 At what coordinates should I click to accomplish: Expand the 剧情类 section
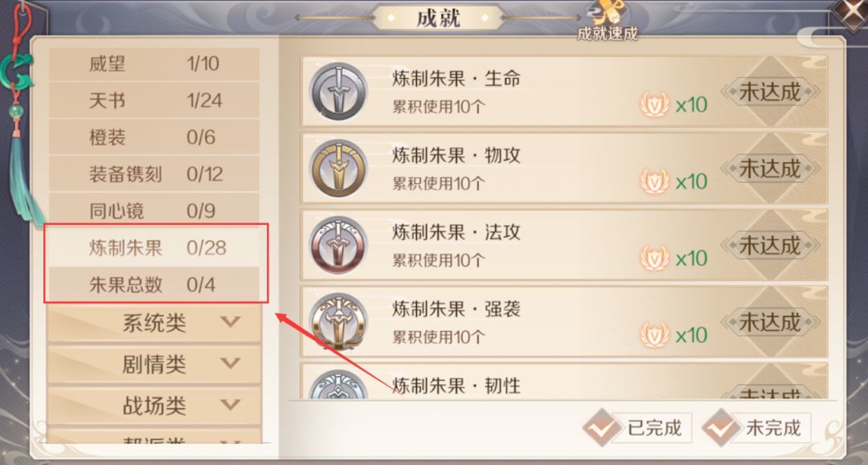(x=153, y=364)
